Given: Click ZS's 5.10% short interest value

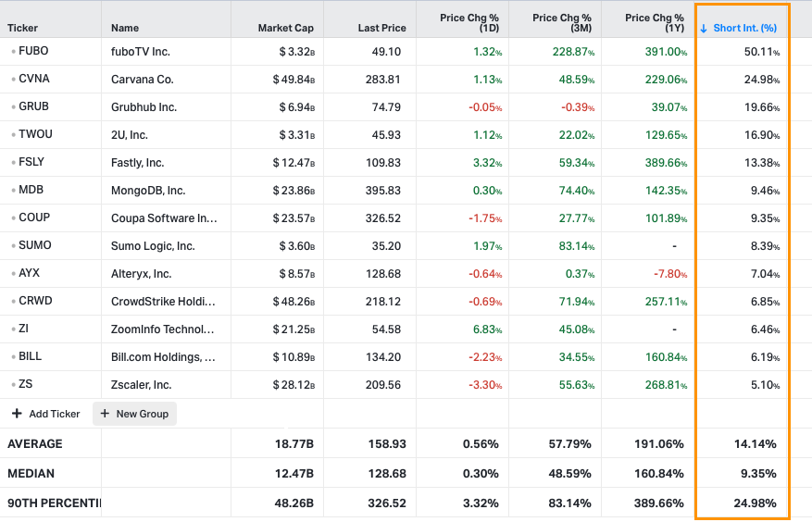Looking at the screenshot, I should tap(766, 385).
